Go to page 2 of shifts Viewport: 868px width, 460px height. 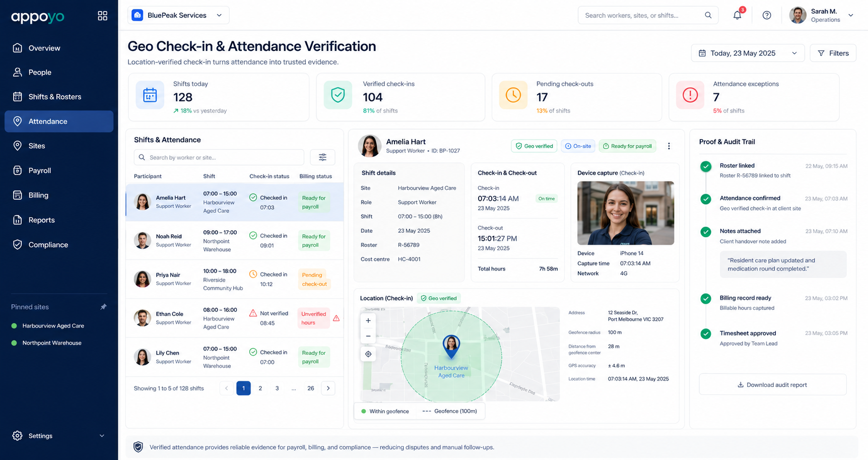(260, 388)
